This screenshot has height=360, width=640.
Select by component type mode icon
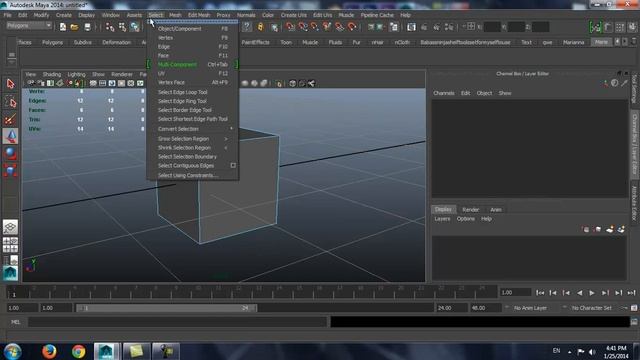pyautogui.click(x=134, y=27)
